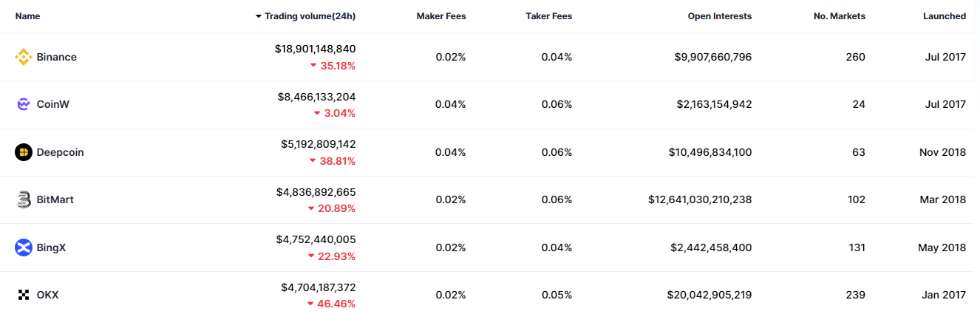Image resolution: width=980 pixels, height=314 pixels.
Task: Sort table by Name column
Action: [27, 16]
